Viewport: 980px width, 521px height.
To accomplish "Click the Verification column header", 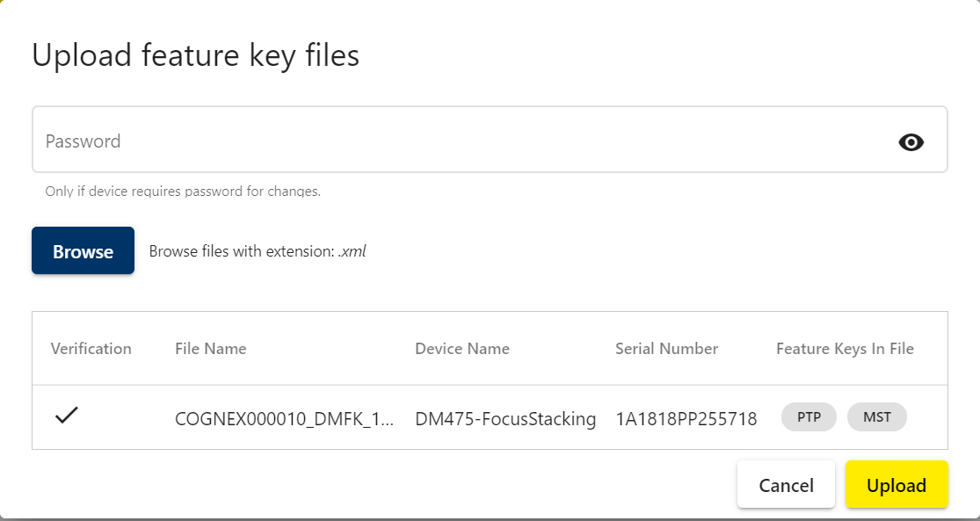I will point(91,348).
